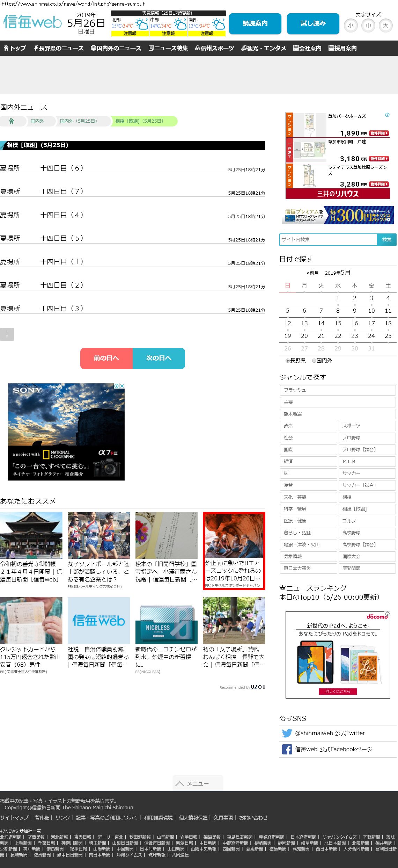Open 女子場所 sumo recommended thumbnail

coord(234,621)
